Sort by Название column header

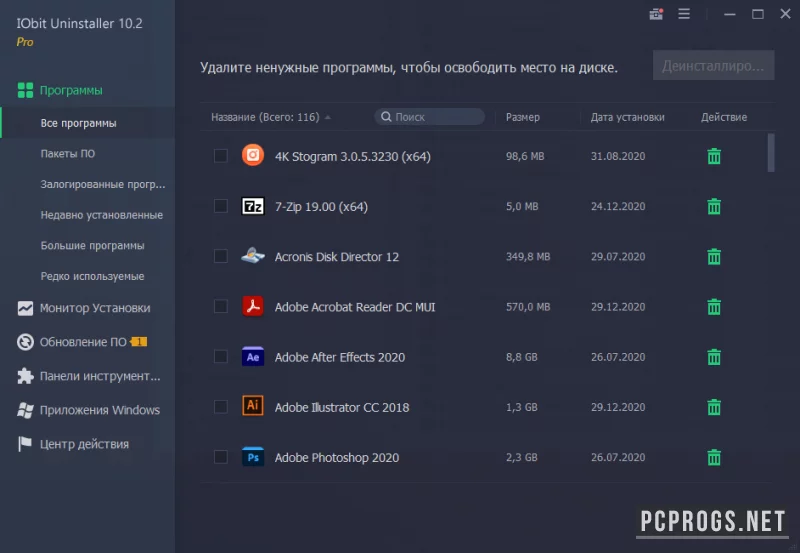click(x=271, y=117)
